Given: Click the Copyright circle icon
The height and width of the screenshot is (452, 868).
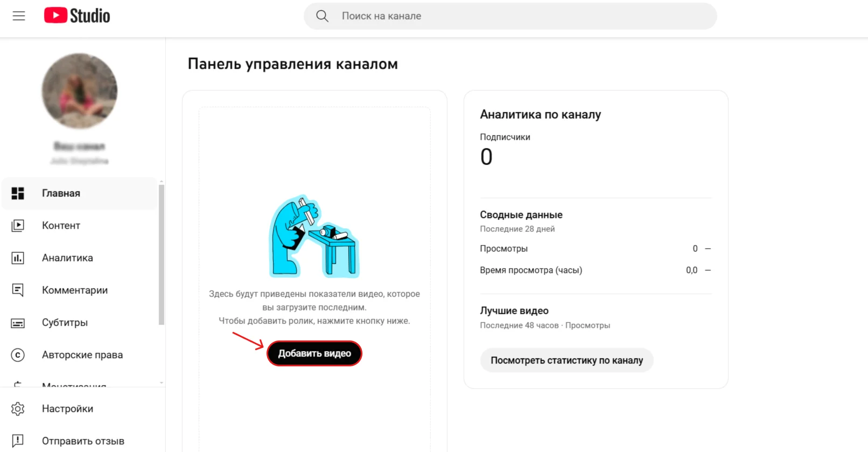Looking at the screenshot, I should pos(18,355).
